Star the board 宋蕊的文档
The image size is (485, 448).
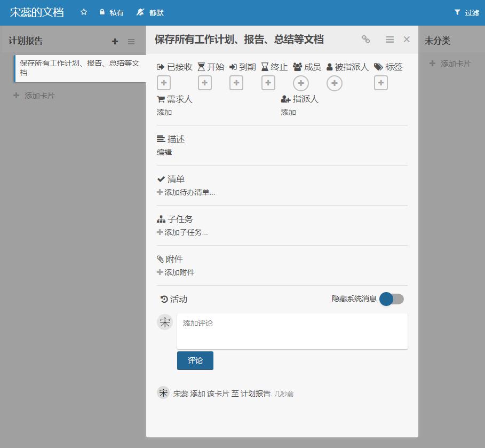[x=84, y=12]
